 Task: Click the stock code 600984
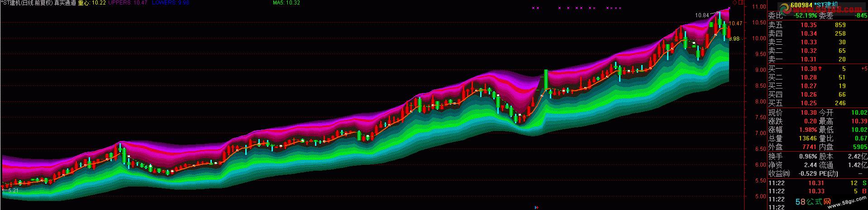click(x=801, y=5)
